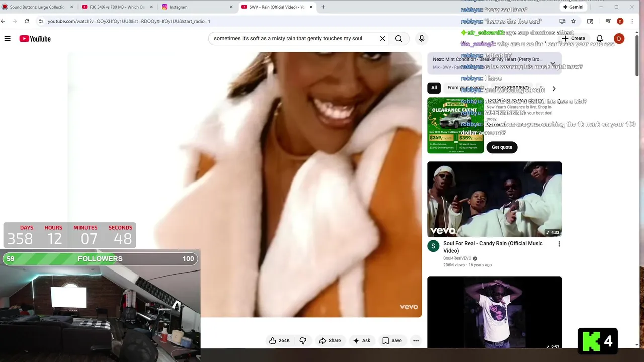Open Soul For Real Candy Rain thumbnail

[x=495, y=199]
